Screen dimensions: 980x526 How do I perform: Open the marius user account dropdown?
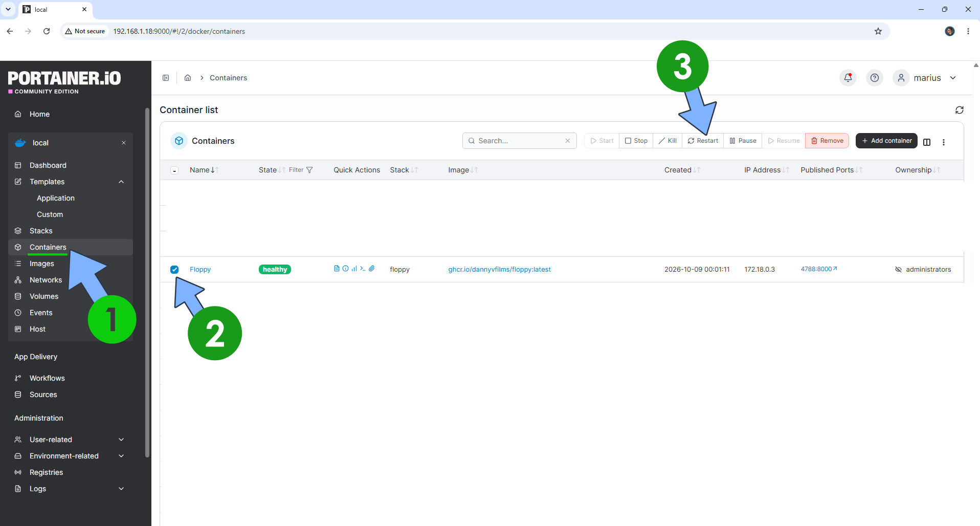coord(925,78)
